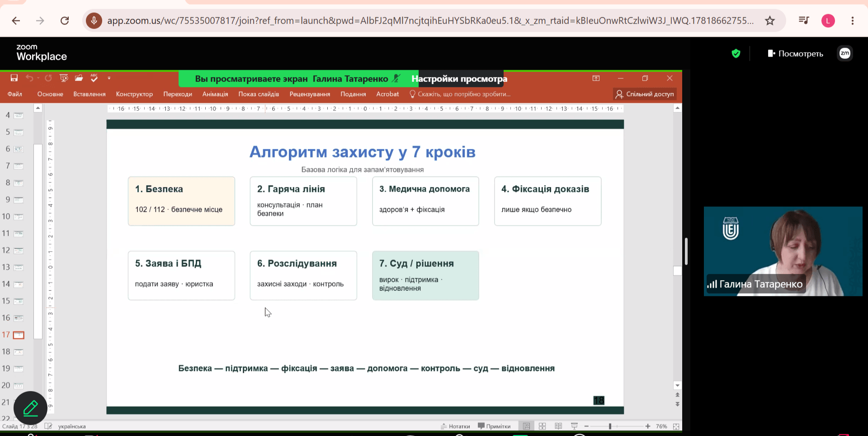The image size is (868, 436).
Task: Expand the Undo history dropdown arrow
Action: click(38, 78)
